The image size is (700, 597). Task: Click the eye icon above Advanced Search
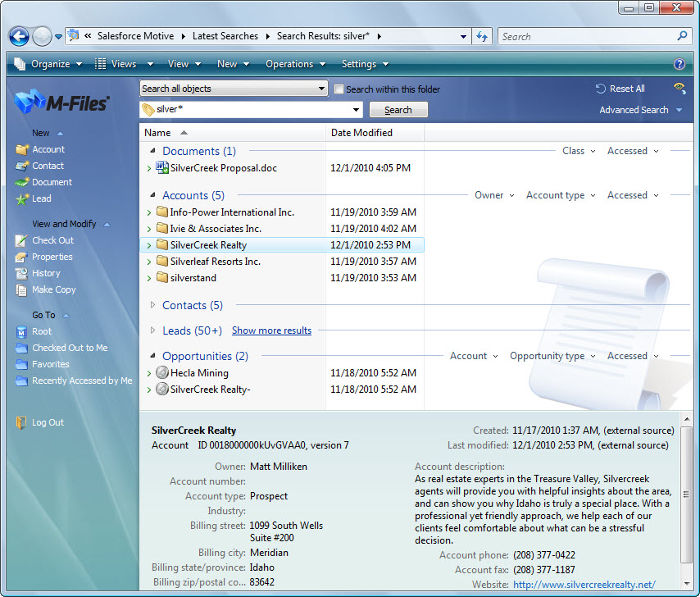(x=679, y=88)
